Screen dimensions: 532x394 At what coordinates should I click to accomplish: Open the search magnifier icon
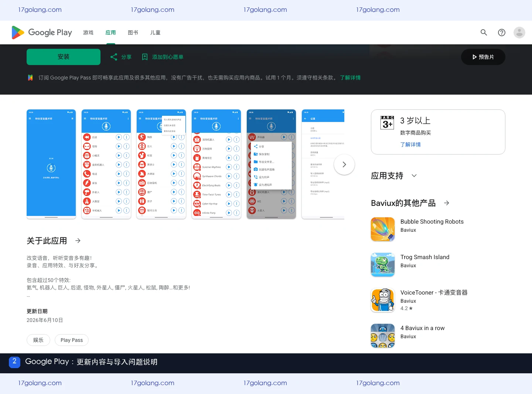(x=484, y=33)
